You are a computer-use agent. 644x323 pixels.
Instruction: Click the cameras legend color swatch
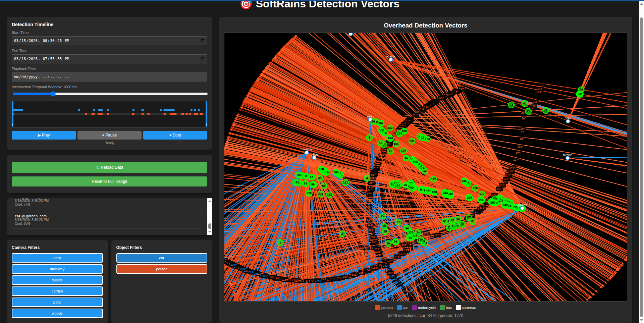pos(458,308)
